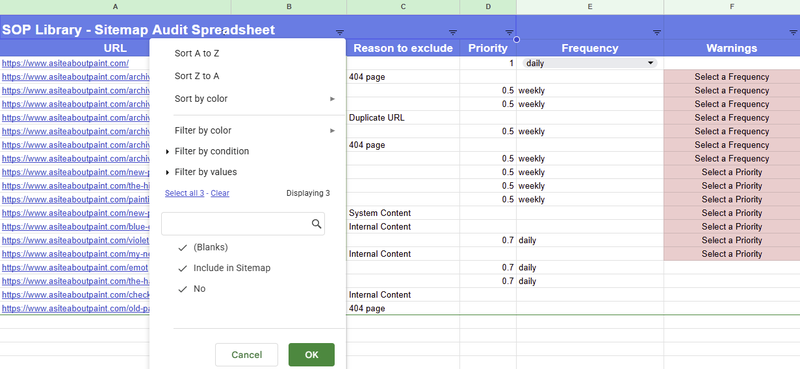Select column A header
This screenshot has height=369, width=800.
click(x=115, y=7)
